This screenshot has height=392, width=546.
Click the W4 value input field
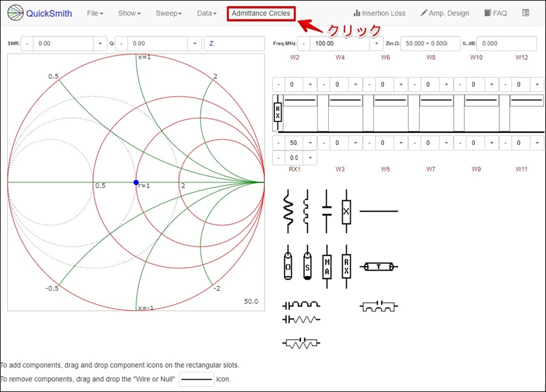coord(340,84)
